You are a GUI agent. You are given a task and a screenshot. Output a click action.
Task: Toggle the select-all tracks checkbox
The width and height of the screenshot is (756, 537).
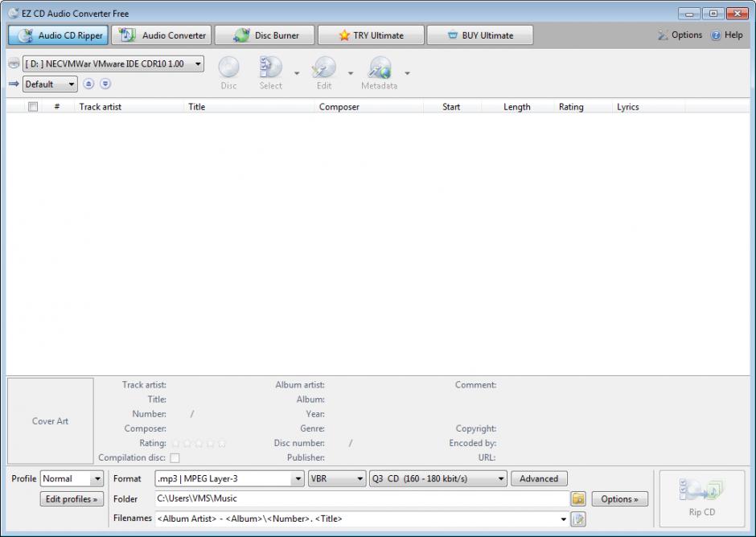pos(33,107)
